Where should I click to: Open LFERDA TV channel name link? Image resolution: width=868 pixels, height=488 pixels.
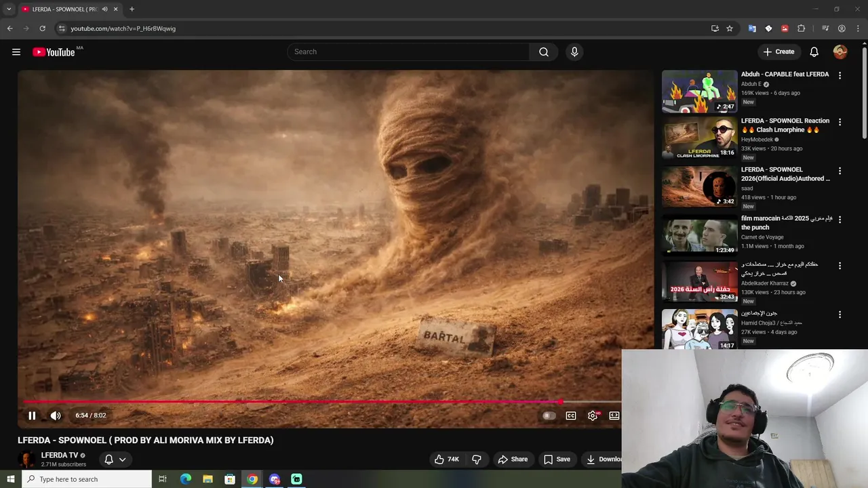point(60,455)
